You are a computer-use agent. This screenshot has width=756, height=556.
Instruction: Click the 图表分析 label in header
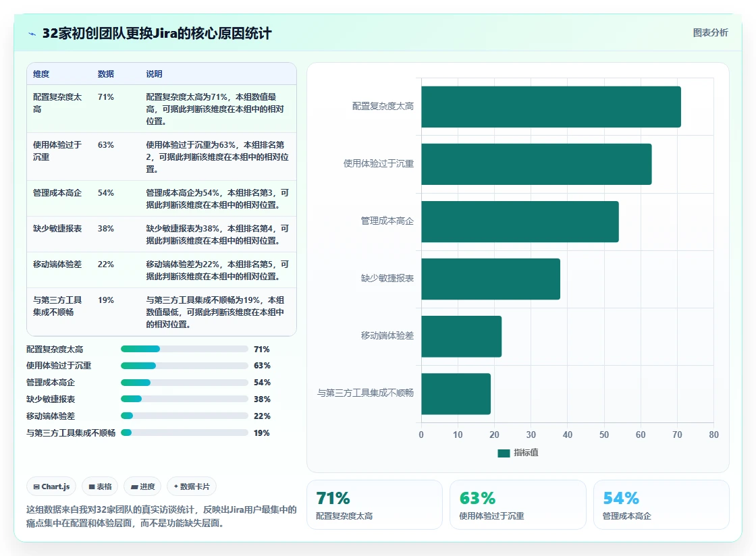(x=710, y=33)
